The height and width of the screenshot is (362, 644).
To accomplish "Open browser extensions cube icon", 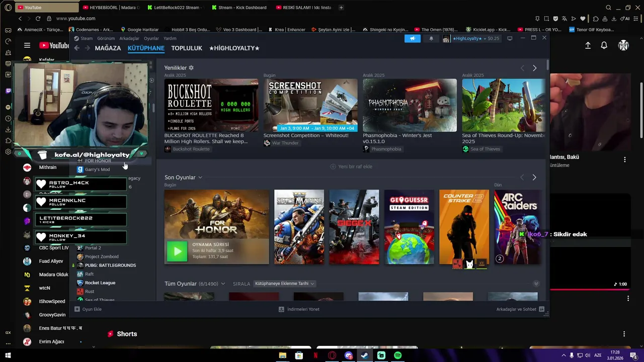I will pos(596,19).
